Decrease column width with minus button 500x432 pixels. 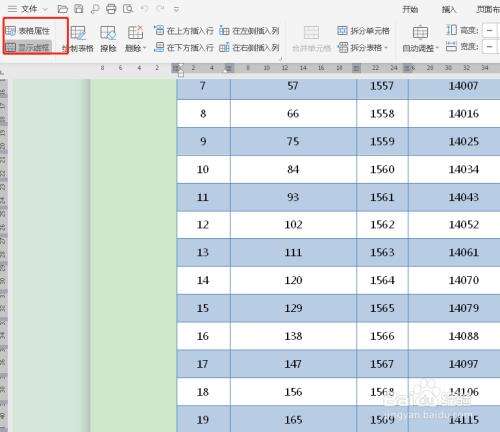489,47
